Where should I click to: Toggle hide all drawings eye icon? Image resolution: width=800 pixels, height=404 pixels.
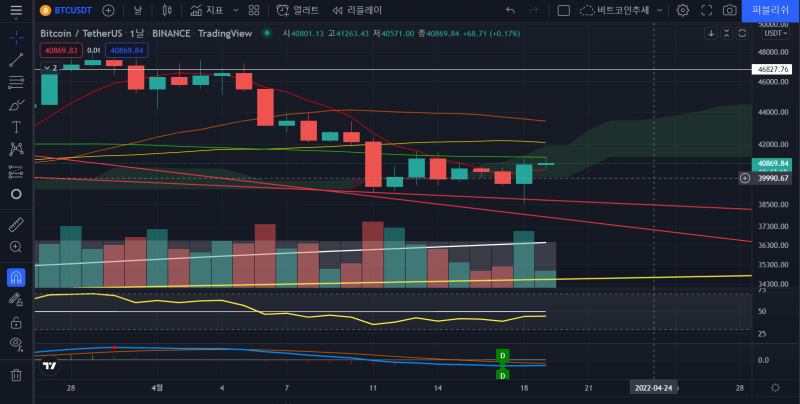pyautogui.click(x=16, y=344)
